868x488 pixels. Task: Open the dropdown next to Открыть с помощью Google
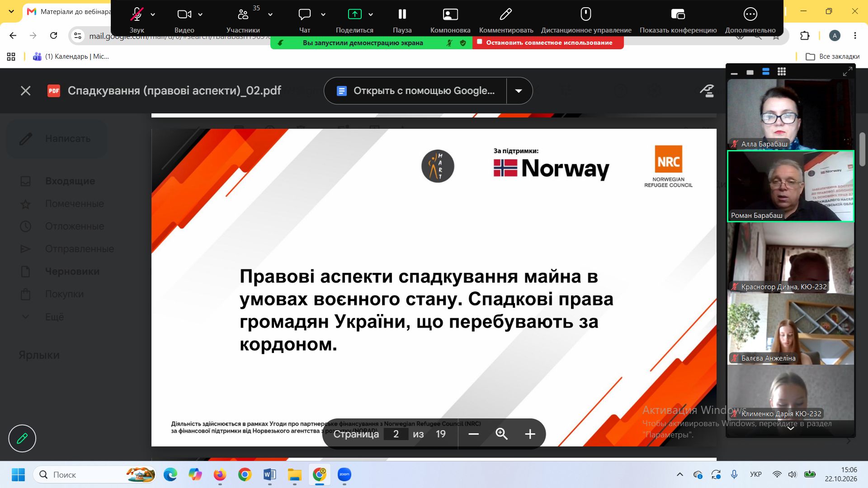519,91
